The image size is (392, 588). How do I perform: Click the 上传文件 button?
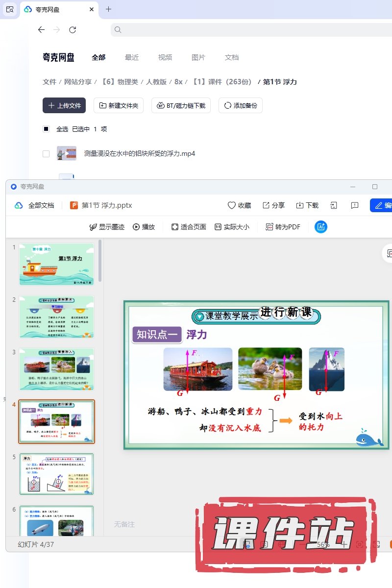coord(64,105)
